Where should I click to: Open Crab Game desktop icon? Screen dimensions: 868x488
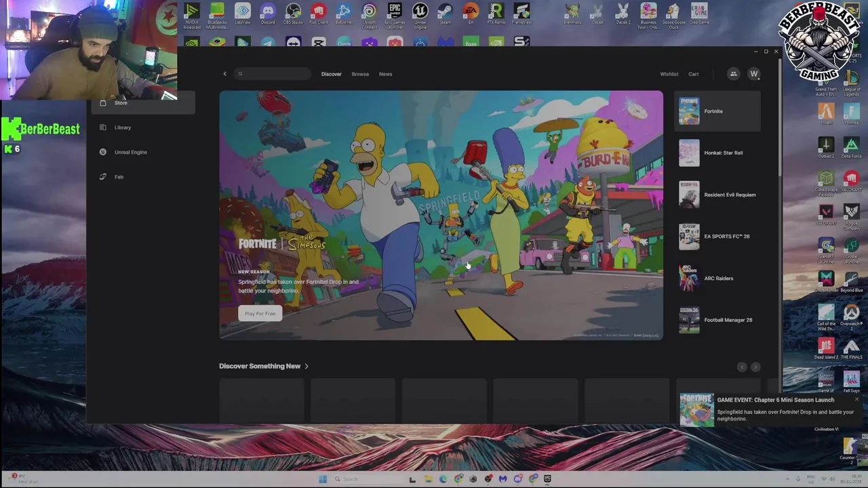(x=699, y=15)
